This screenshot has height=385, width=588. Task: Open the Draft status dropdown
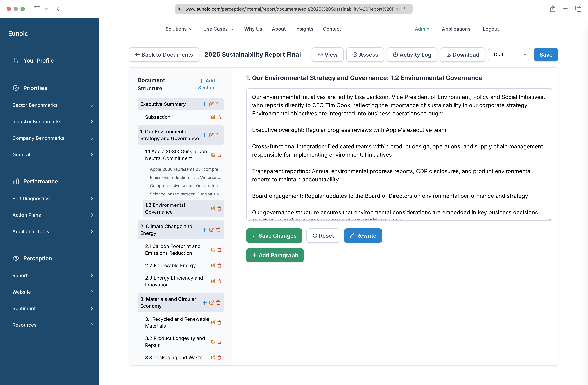click(x=509, y=55)
